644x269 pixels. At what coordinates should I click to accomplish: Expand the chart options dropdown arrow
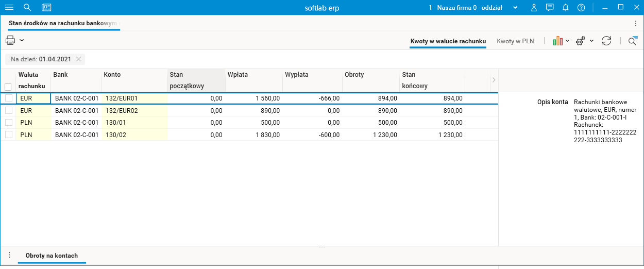click(x=567, y=41)
